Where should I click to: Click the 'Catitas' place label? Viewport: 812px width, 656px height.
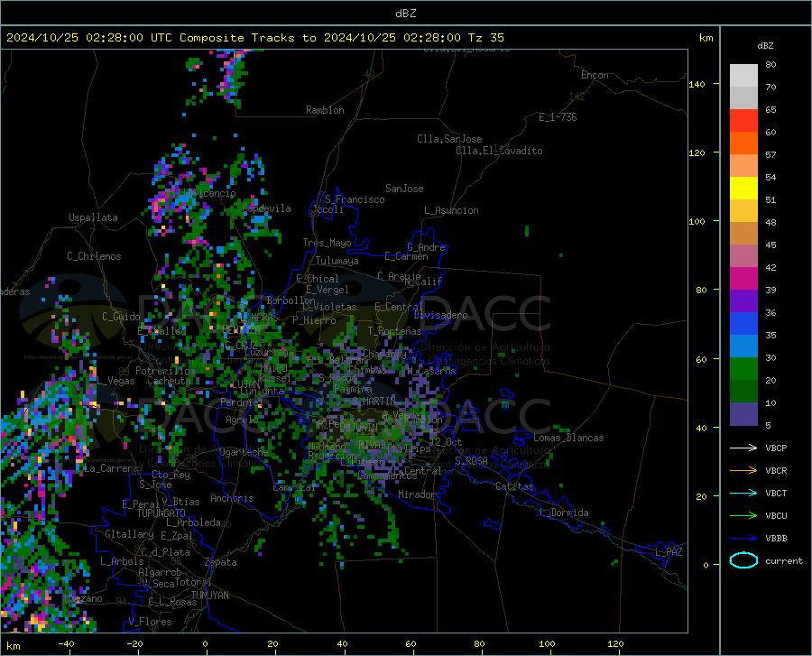click(514, 486)
